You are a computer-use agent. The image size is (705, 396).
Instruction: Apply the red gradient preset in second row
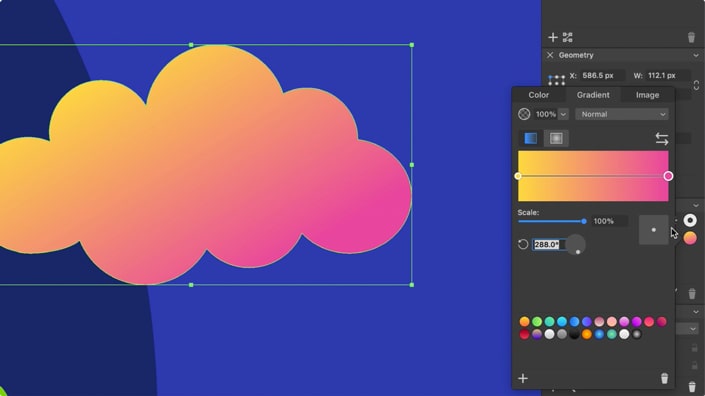524,334
